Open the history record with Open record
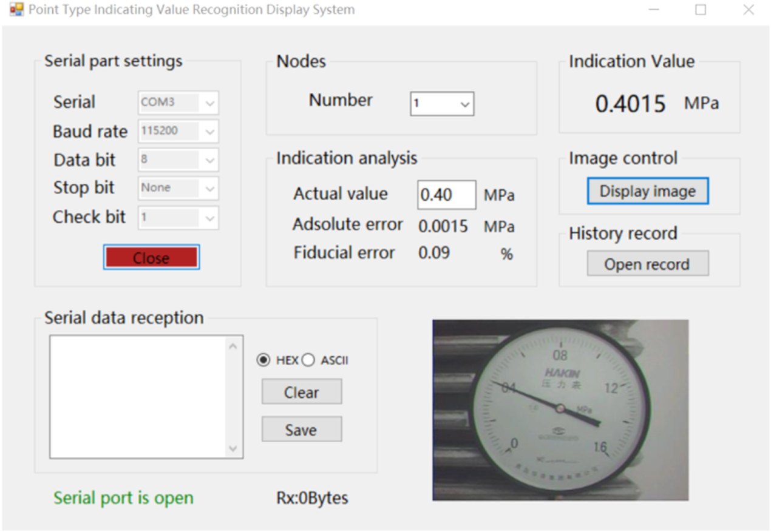Image resolution: width=771 pixels, height=532 pixels. [647, 263]
